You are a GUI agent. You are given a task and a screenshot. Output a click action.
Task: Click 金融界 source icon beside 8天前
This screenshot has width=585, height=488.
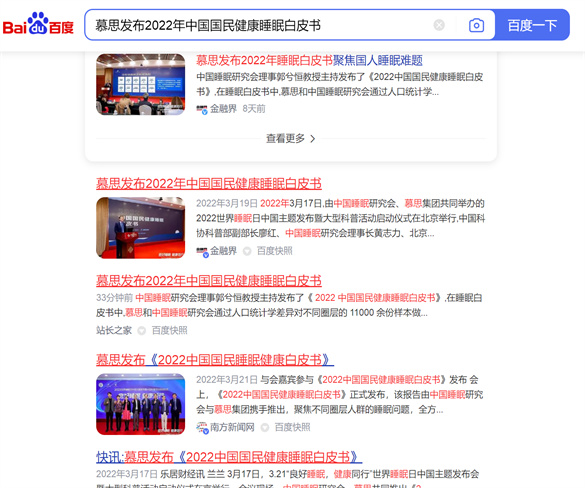click(x=202, y=109)
